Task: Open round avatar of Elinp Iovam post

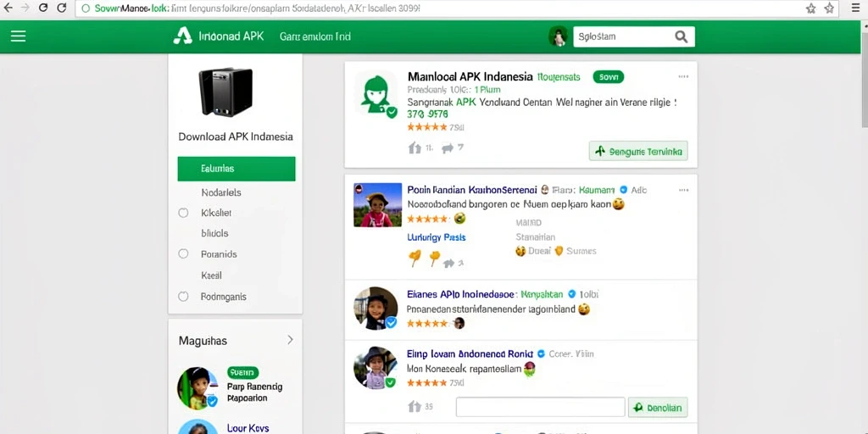Action: tap(376, 368)
